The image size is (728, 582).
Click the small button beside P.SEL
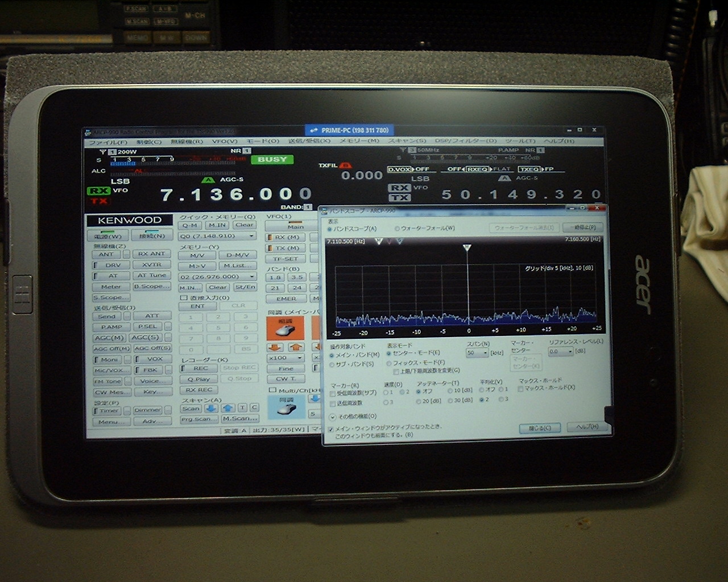pos(168,327)
